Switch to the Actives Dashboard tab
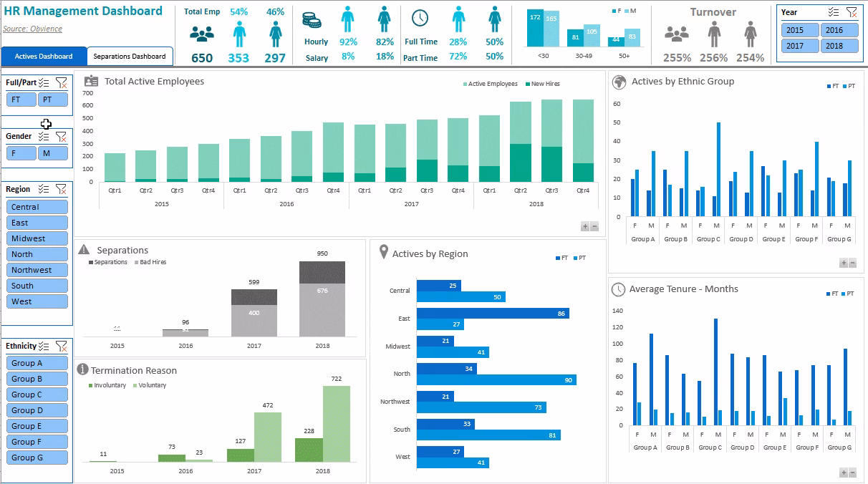The width and height of the screenshot is (868, 484). [44, 55]
